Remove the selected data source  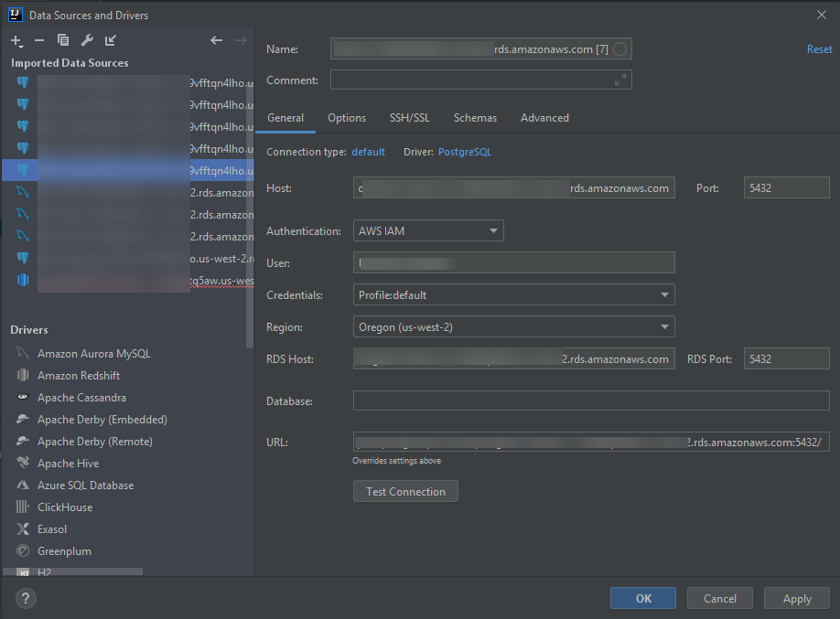pyautogui.click(x=38, y=40)
